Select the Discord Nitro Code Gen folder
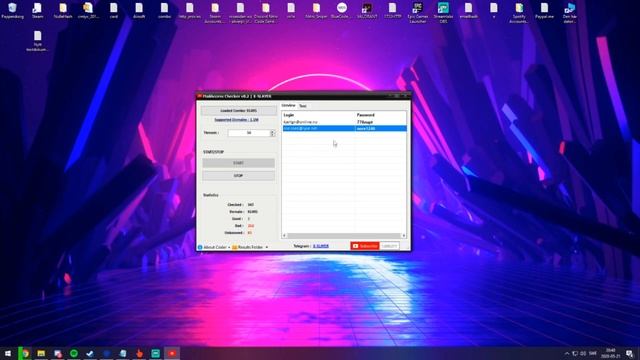The image size is (640, 360). (266, 13)
